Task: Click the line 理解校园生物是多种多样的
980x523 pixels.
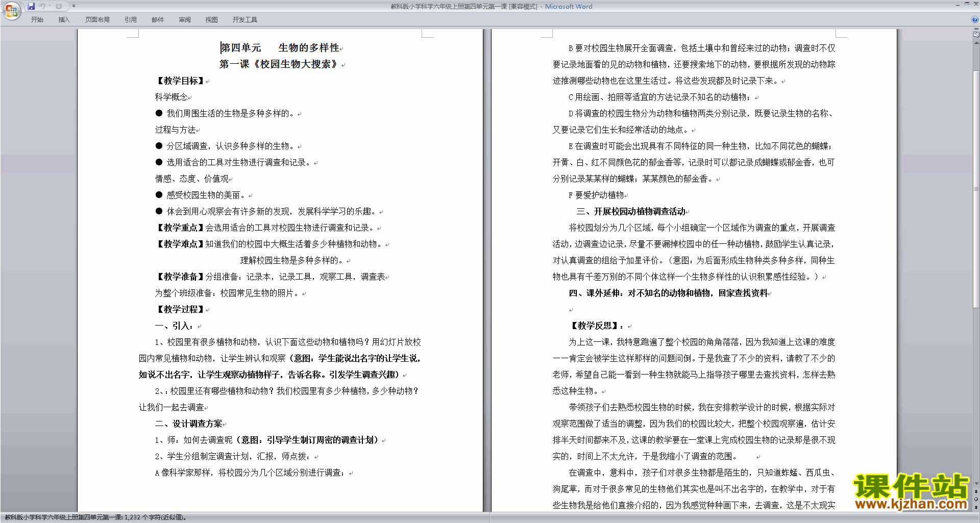Action: (x=292, y=260)
